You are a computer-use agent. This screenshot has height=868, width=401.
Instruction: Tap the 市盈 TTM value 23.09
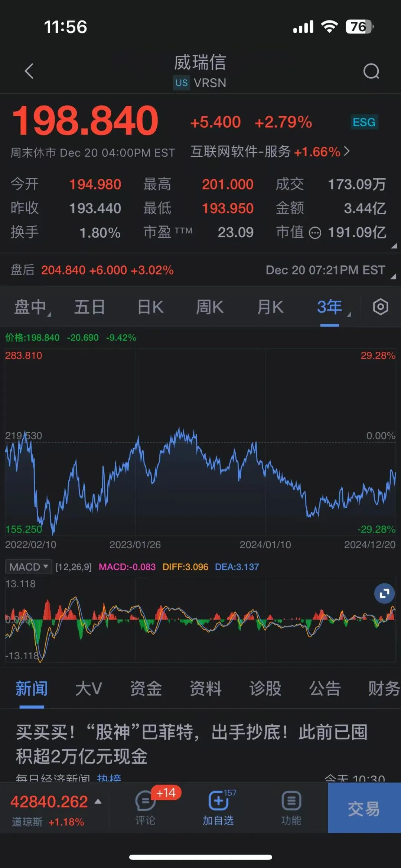tap(235, 233)
